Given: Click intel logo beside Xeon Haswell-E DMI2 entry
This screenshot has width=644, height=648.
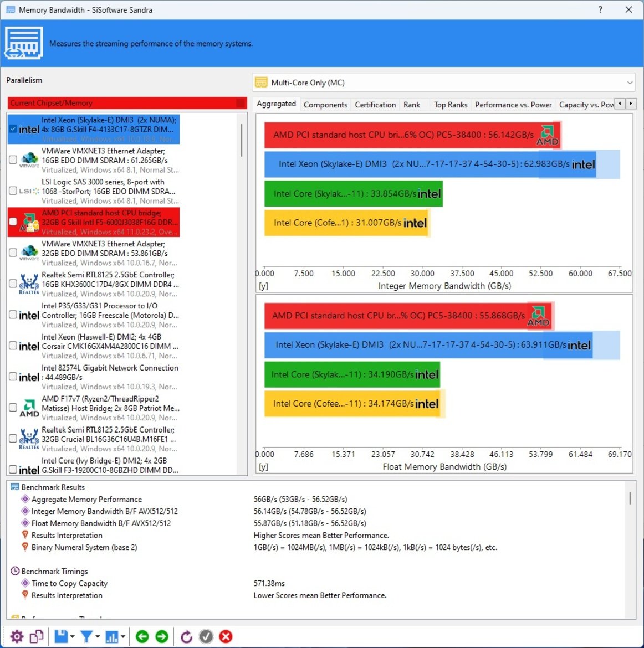Looking at the screenshot, I should [x=29, y=346].
